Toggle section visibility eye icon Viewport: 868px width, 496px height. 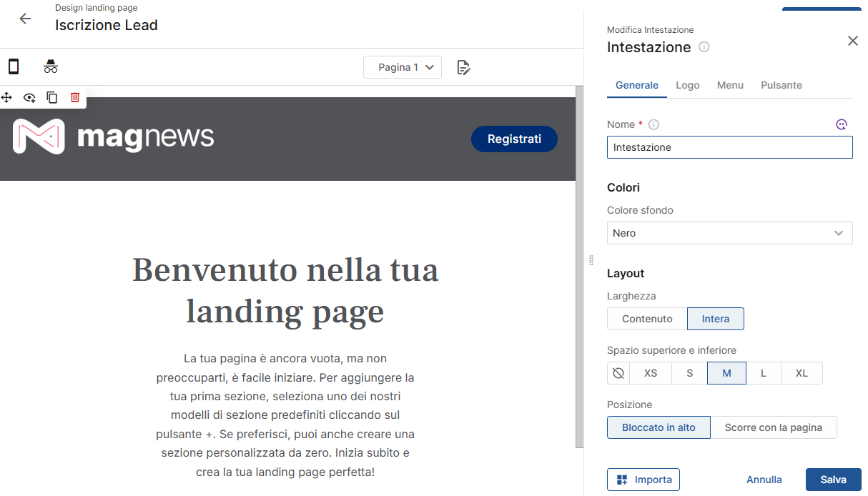pos(29,97)
